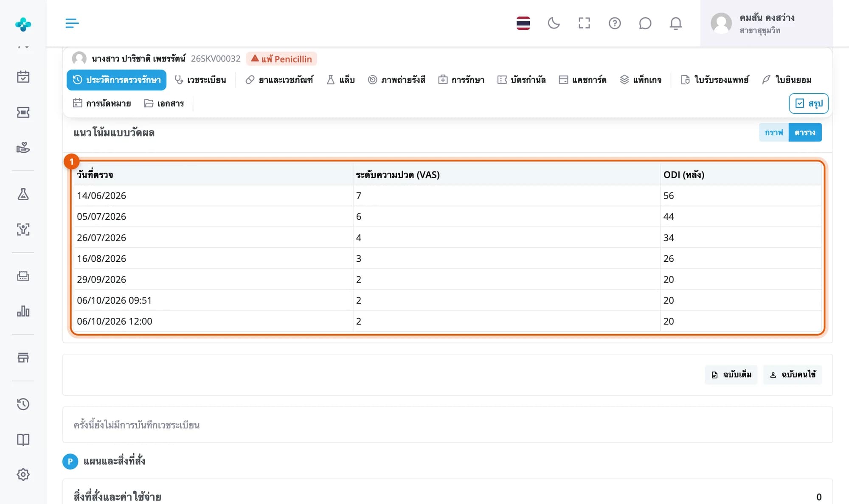This screenshot has height=504, width=849.
Task: Open การนัดหมาย tab
Action: pos(102,103)
